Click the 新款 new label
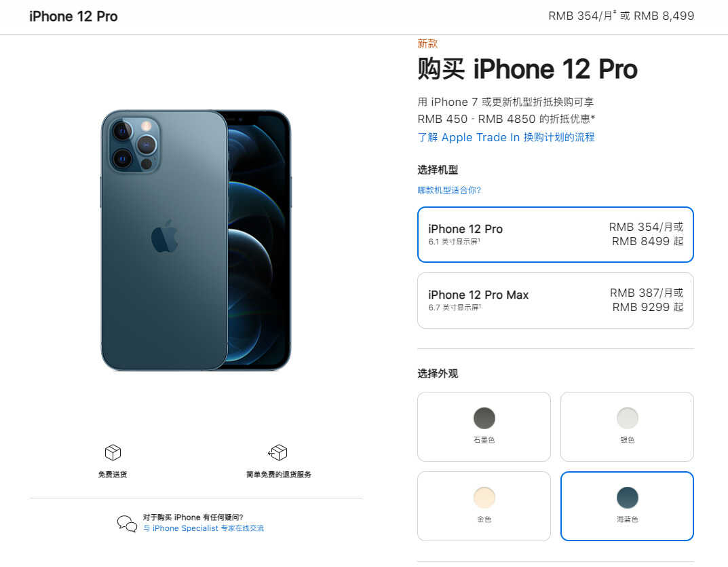Viewport: 728px width, 567px height. pyautogui.click(x=427, y=43)
